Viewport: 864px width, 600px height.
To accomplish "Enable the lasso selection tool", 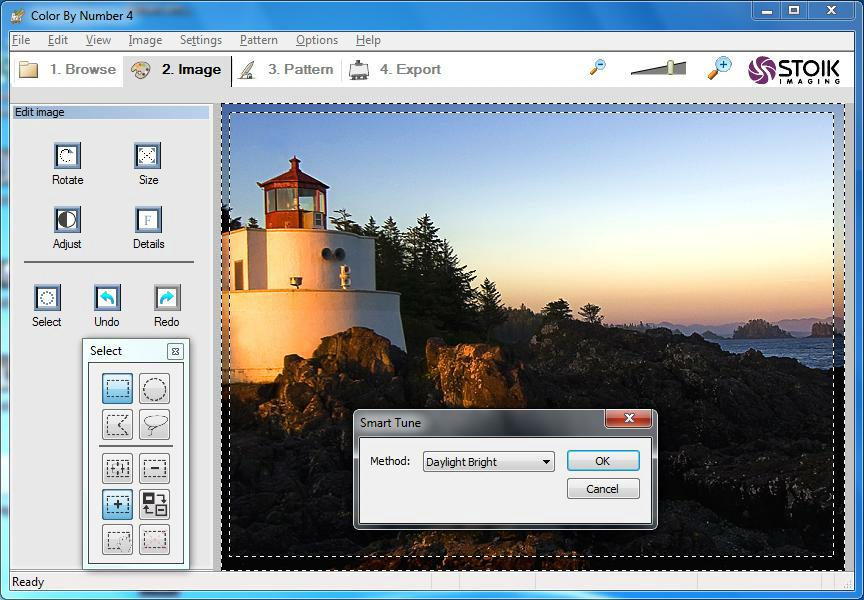I will pyautogui.click(x=155, y=425).
